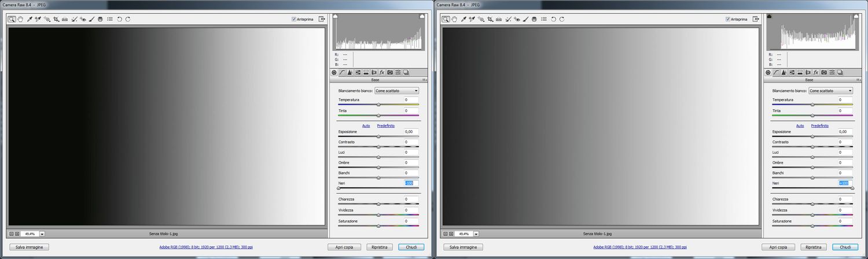Uncheck Anteprima checkbox in left window

coord(294,19)
